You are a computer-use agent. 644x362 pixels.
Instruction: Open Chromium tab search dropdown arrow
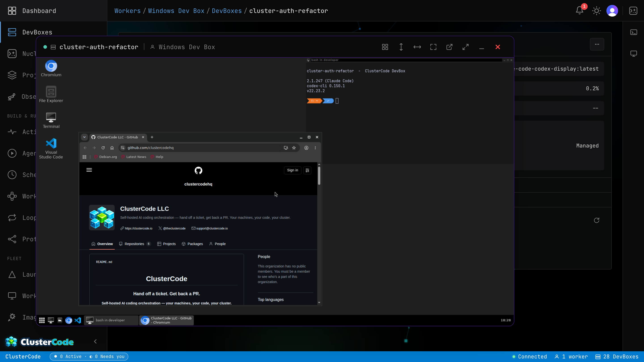(x=84, y=137)
